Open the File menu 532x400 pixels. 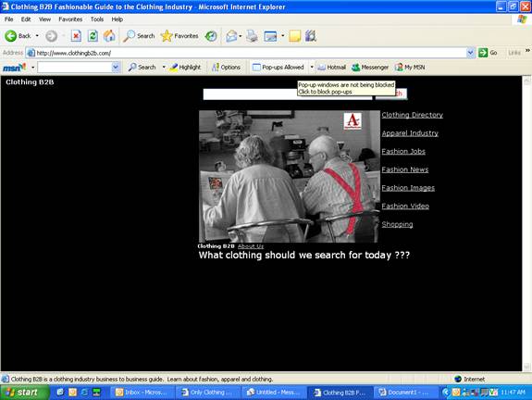click(9, 19)
